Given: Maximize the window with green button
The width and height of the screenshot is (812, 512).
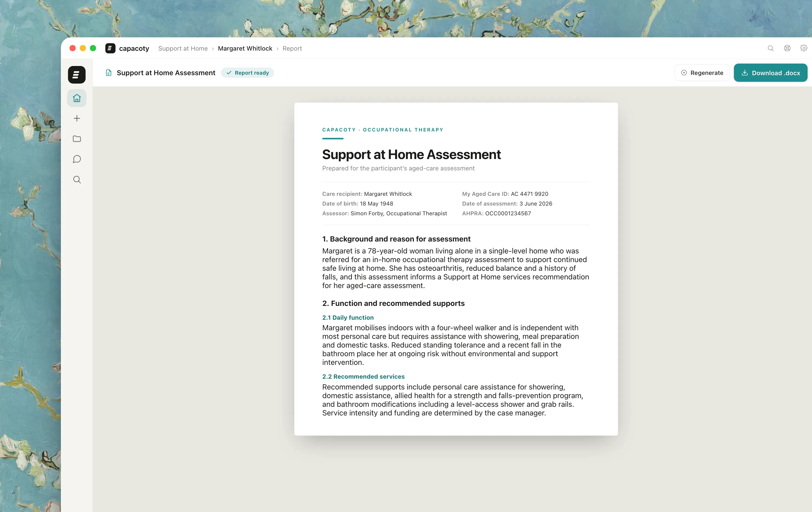Looking at the screenshot, I should pyautogui.click(x=93, y=48).
